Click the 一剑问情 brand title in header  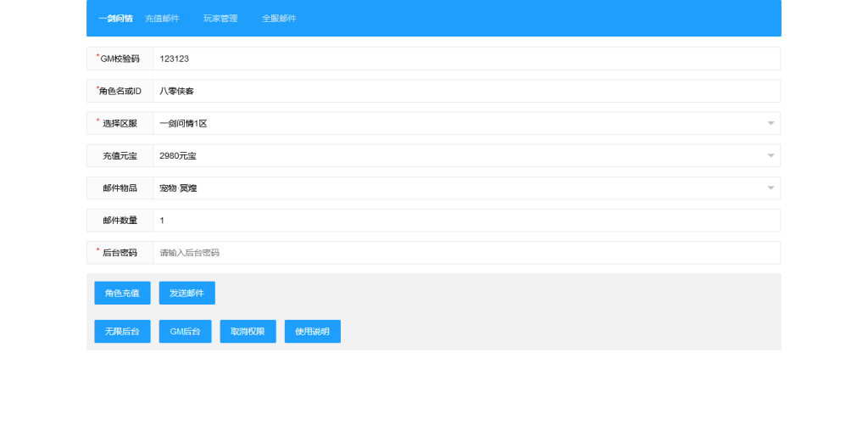pos(115,19)
